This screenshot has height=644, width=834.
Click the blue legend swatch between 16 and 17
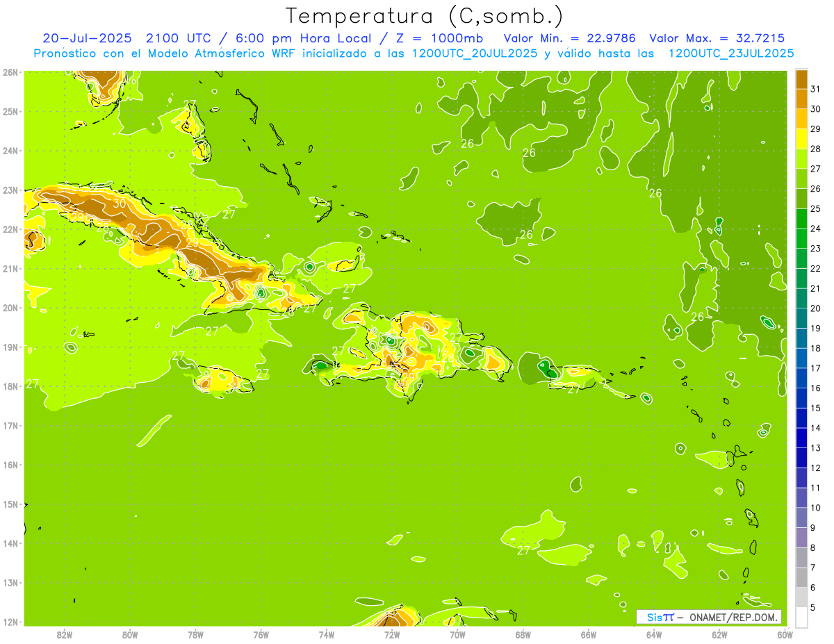(801, 377)
